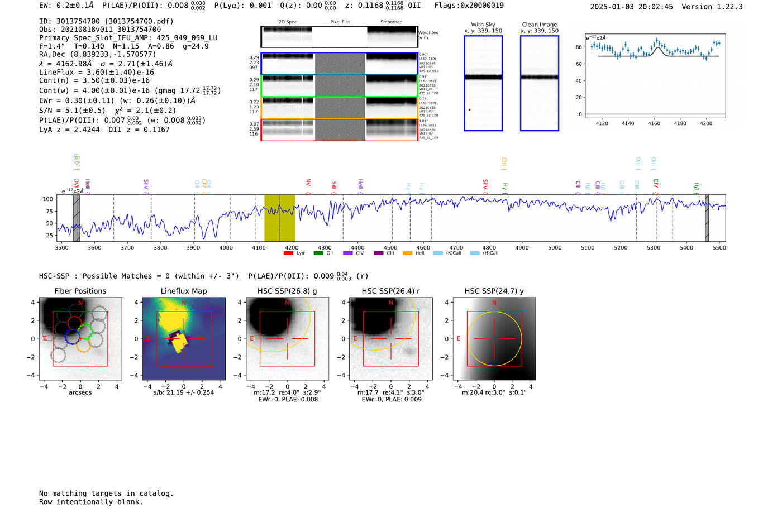Click the Clean Image fiber cutout
The image size is (782, 532).
[x=540, y=83]
